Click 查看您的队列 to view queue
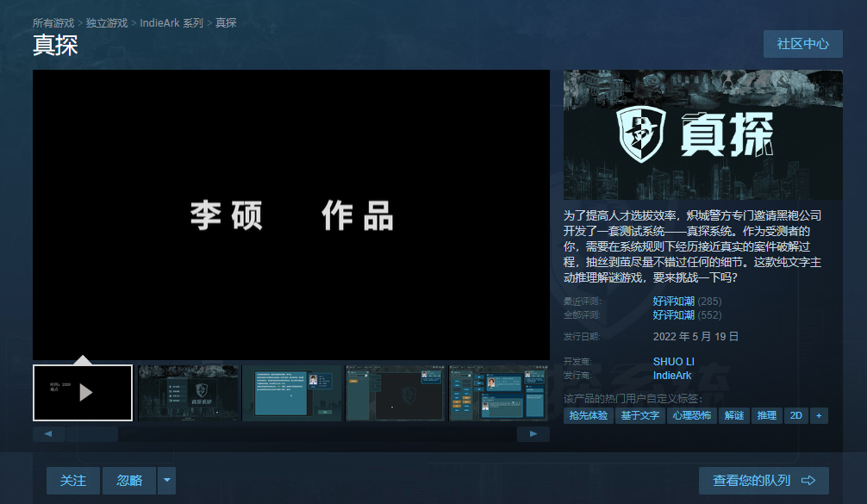Screen dimensions: 867x504 click(x=764, y=481)
